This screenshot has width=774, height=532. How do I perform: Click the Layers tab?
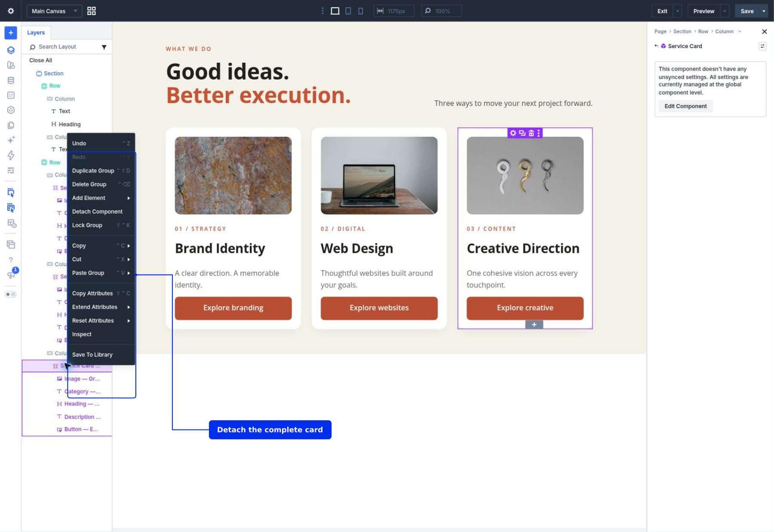pyautogui.click(x=36, y=33)
